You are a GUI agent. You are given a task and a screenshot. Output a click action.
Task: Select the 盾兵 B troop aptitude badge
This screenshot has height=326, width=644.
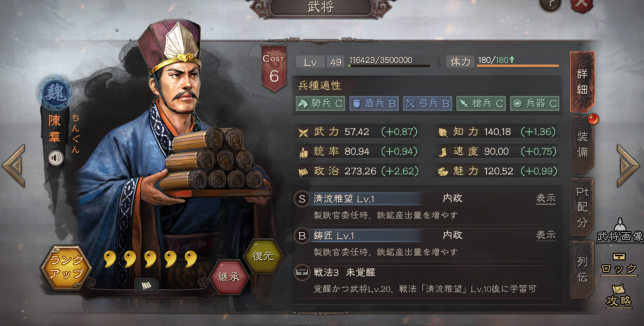pos(374,104)
